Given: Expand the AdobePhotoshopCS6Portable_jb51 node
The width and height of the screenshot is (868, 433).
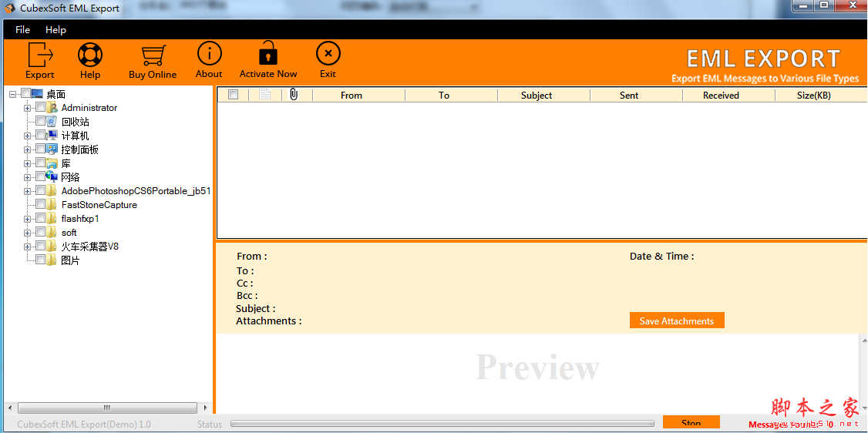Looking at the screenshot, I should point(27,191).
